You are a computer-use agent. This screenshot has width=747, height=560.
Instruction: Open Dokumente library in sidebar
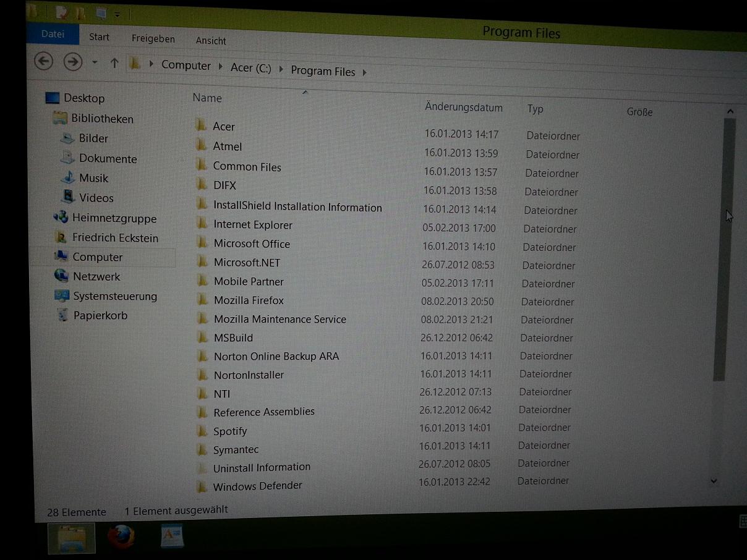pyautogui.click(x=108, y=159)
